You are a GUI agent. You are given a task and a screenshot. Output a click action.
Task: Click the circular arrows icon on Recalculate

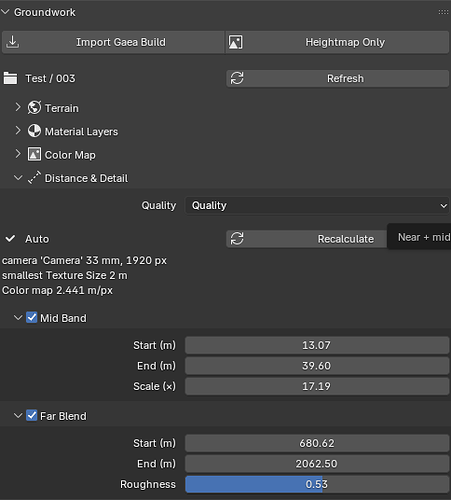click(237, 239)
